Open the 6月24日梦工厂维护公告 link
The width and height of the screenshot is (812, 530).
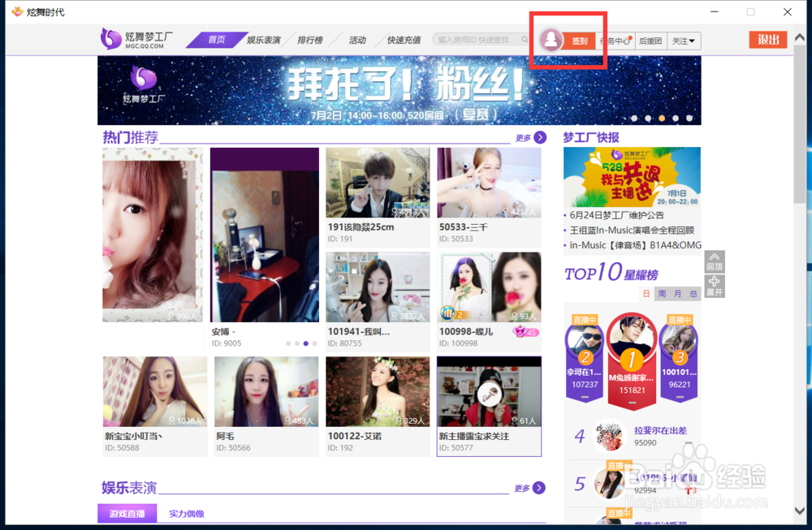click(616, 215)
